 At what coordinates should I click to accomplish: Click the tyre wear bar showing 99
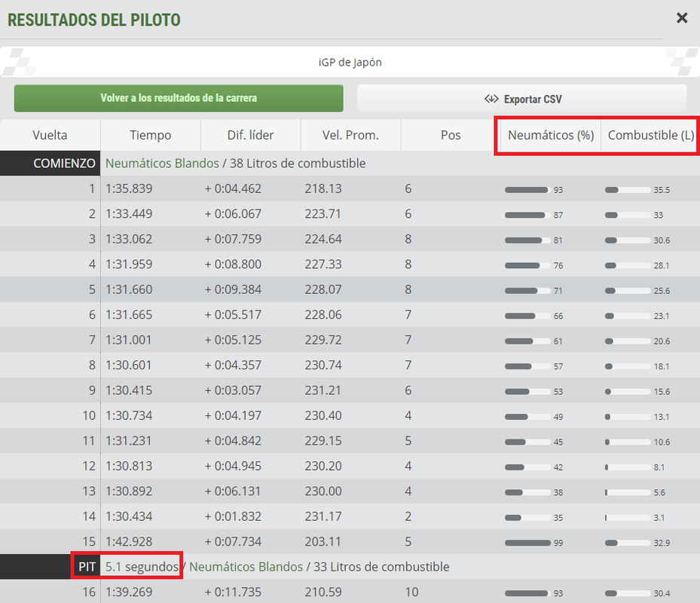(x=527, y=543)
